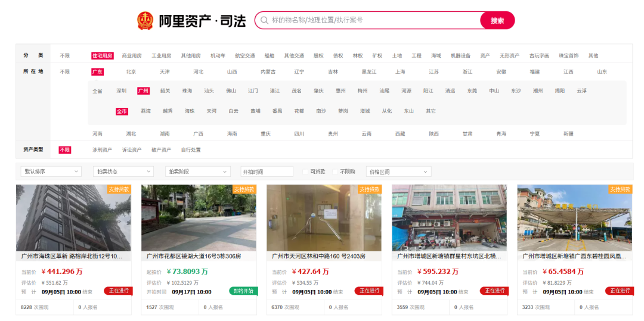Choose 不限 in the 所在地 row
The height and width of the screenshot is (321, 644).
(65, 71)
